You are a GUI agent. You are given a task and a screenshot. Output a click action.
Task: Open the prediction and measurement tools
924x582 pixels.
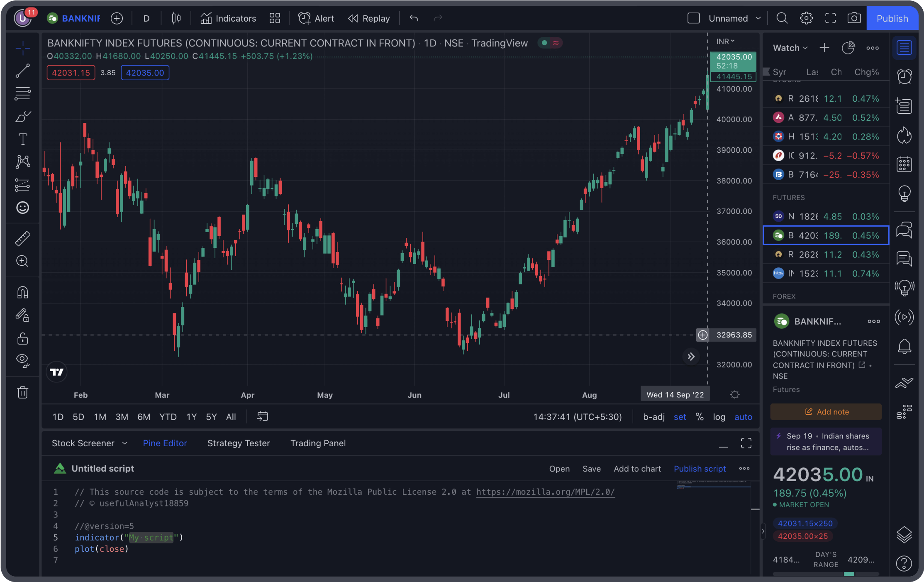pyautogui.click(x=23, y=185)
